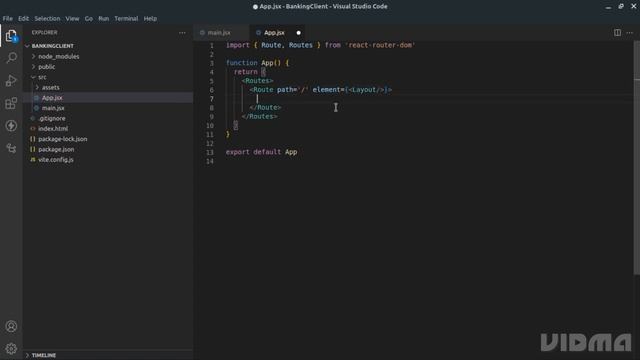Click file icon beside index.html
The image size is (640, 360).
click(x=33, y=129)
